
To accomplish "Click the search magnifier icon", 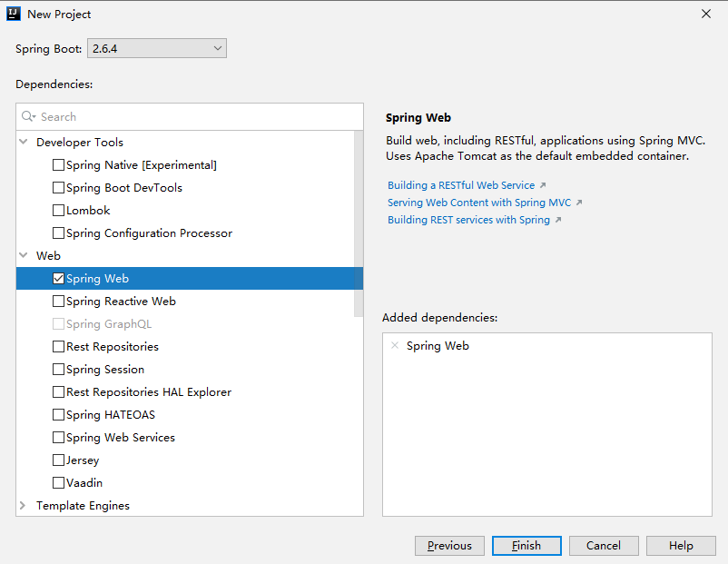I will (x=28, y=116).
